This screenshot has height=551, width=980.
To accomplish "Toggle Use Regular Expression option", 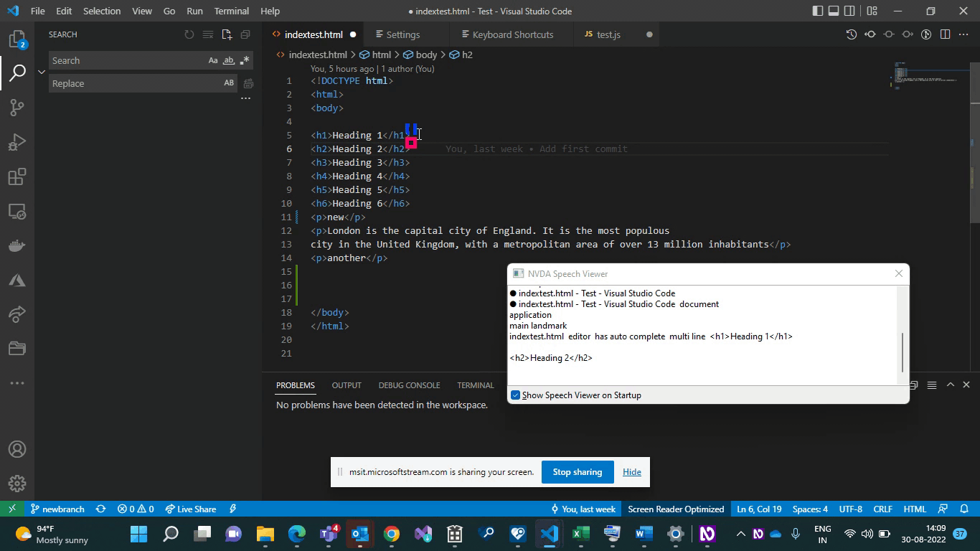I will pyautogui.click(x=245, y=61).
